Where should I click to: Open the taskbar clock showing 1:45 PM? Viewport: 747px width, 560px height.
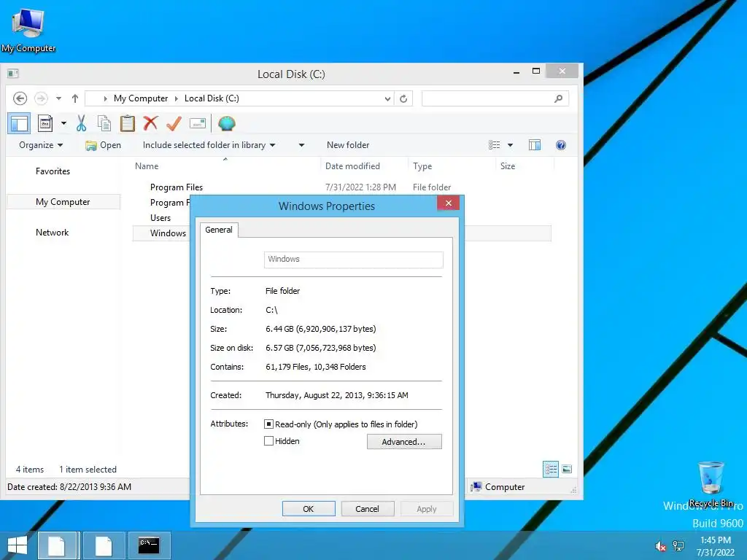click(716, 546)
